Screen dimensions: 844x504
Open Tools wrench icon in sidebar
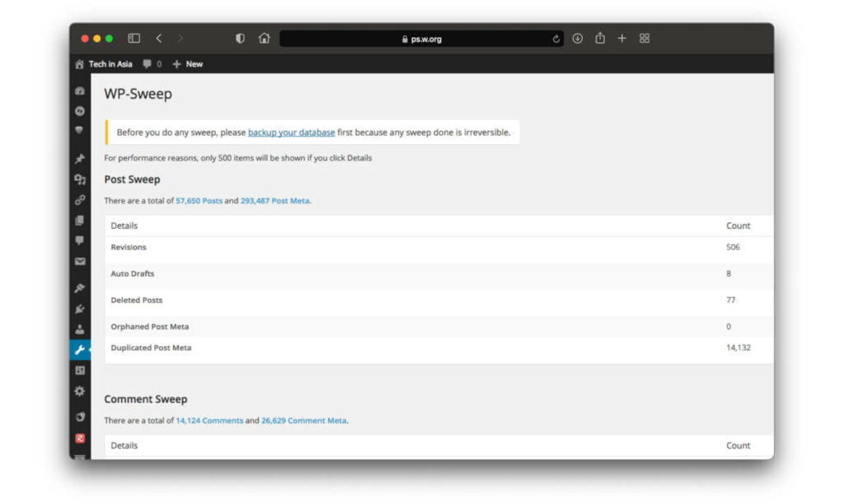pos(80,350)
